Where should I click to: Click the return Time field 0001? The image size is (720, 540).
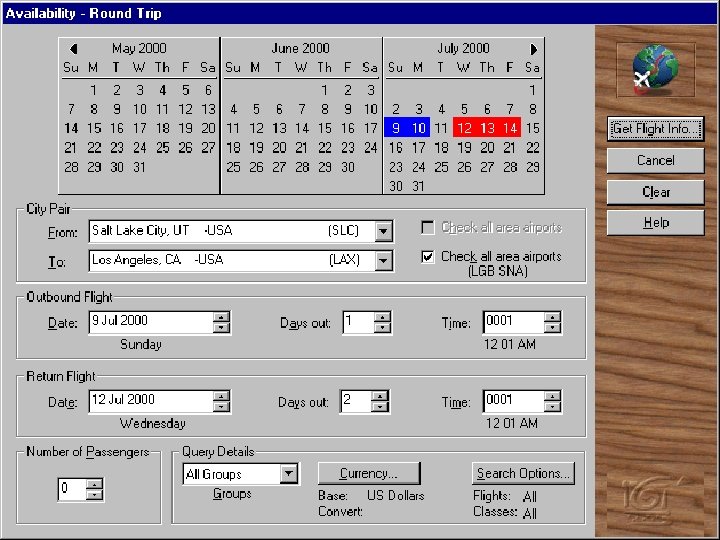pyautogui.click(x=514, y=401)
